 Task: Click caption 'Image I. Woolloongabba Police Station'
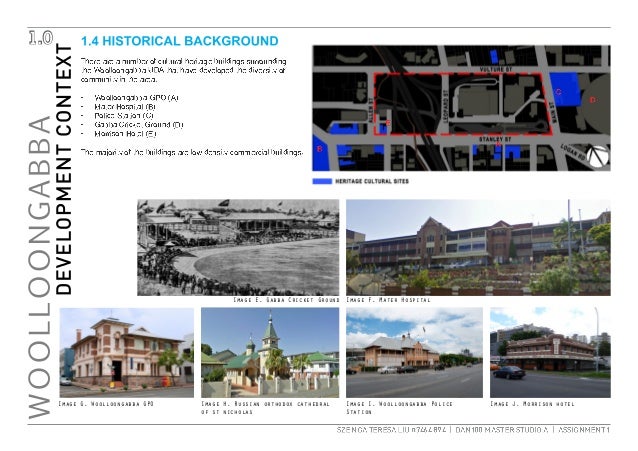(x=399, y=408)
